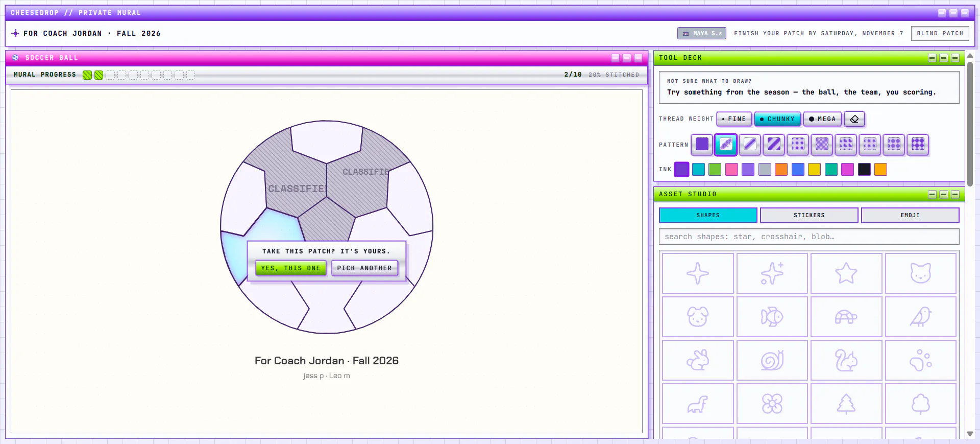
Task: Confirm patch with Yes, This One
Action: pos(291,268)
